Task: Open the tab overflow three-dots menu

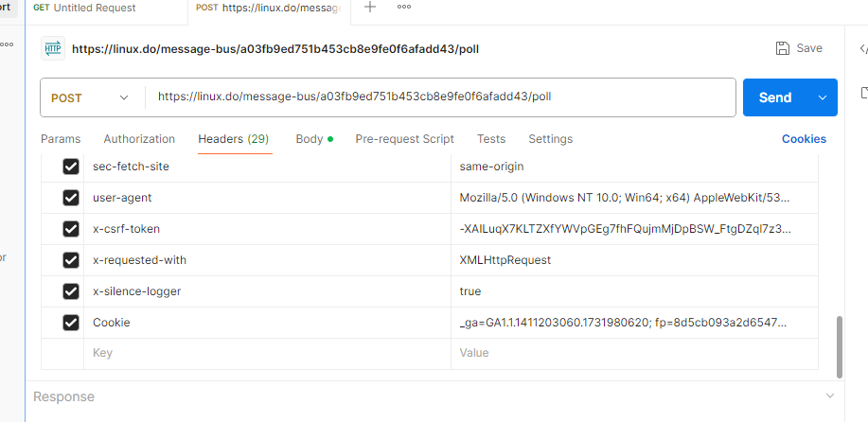Action: point(404,7)
